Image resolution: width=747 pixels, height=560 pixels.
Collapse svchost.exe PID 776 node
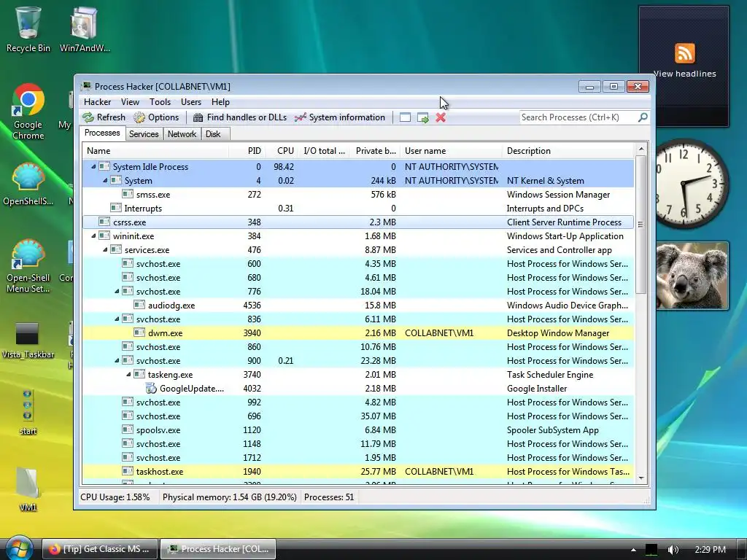click(117, 292)
